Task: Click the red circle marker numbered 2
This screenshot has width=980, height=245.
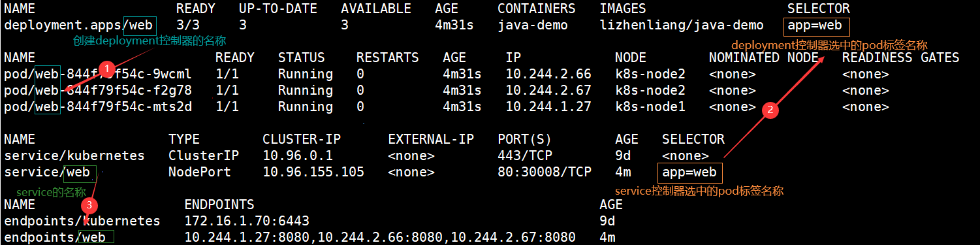Action: (x=770, y=110)
